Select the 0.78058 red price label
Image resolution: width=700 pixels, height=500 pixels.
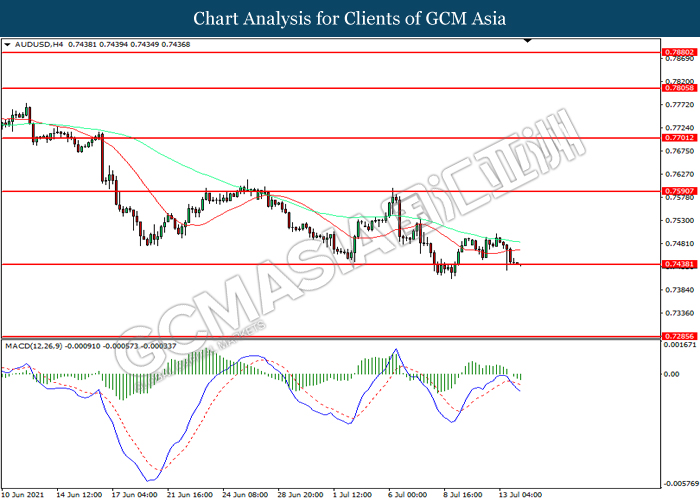[x=677, y=88]
